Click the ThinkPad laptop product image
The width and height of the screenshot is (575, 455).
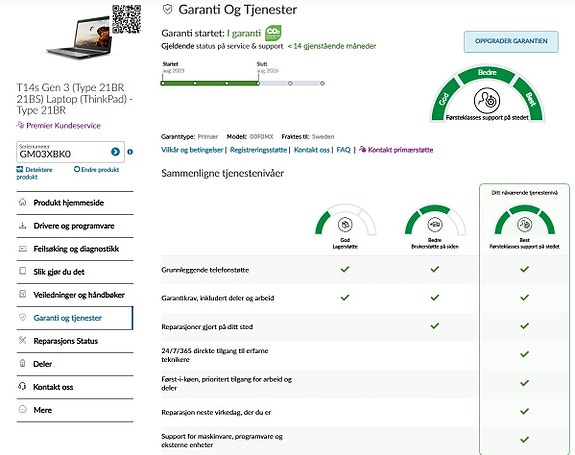[79, 38]
